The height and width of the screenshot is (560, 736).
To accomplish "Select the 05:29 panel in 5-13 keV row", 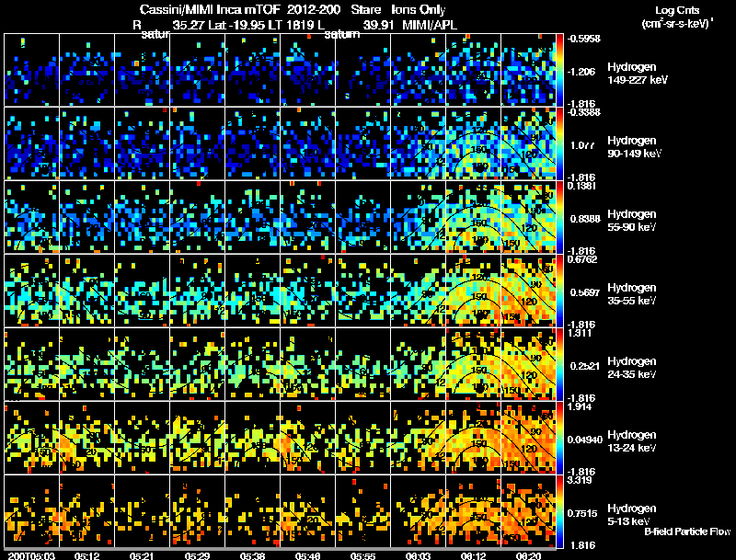I will pos(197,511).
